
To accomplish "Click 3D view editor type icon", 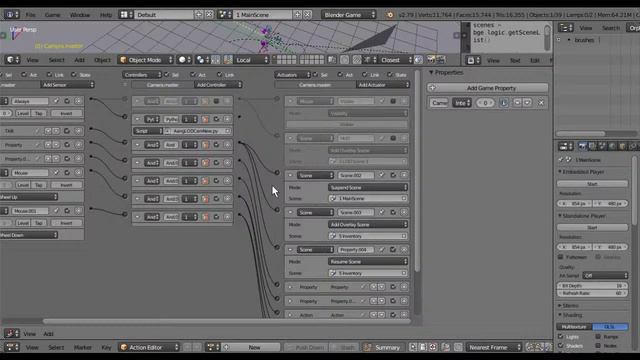I will tap(11, 60).
